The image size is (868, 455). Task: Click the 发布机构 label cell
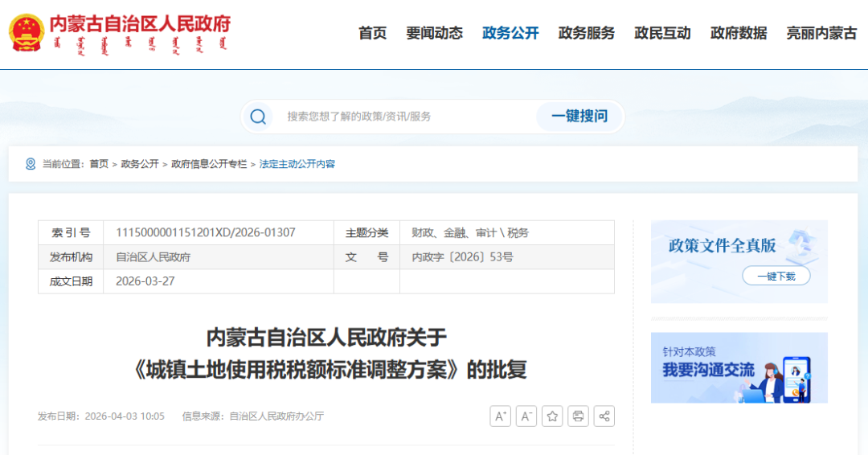tap(71, 256)
